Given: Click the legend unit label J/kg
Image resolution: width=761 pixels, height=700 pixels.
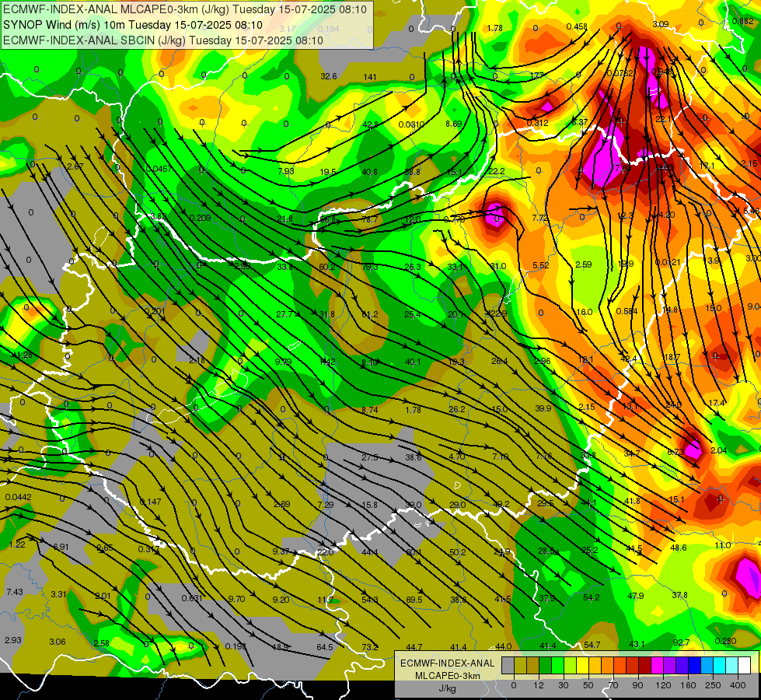Looking at the screenshot, I should 447,688.
